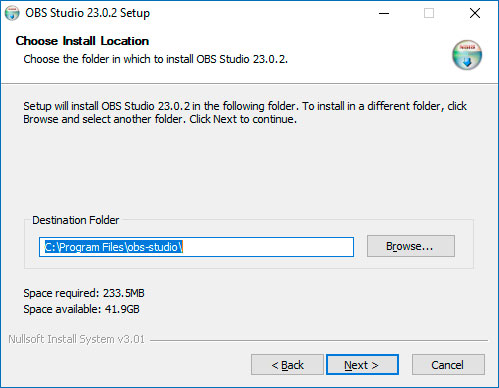499x388 pixels.
Task: Click the installer globe icon in header
Action: (x=467, y=55)
